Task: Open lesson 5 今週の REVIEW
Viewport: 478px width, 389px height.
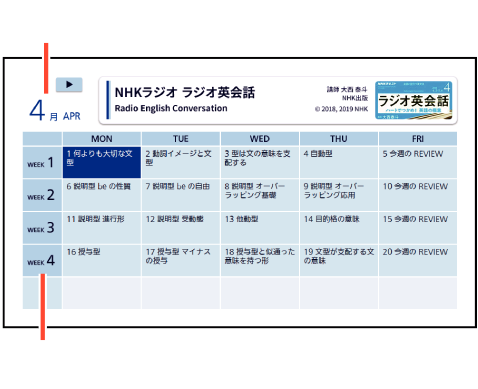Action: click(418, 162)
